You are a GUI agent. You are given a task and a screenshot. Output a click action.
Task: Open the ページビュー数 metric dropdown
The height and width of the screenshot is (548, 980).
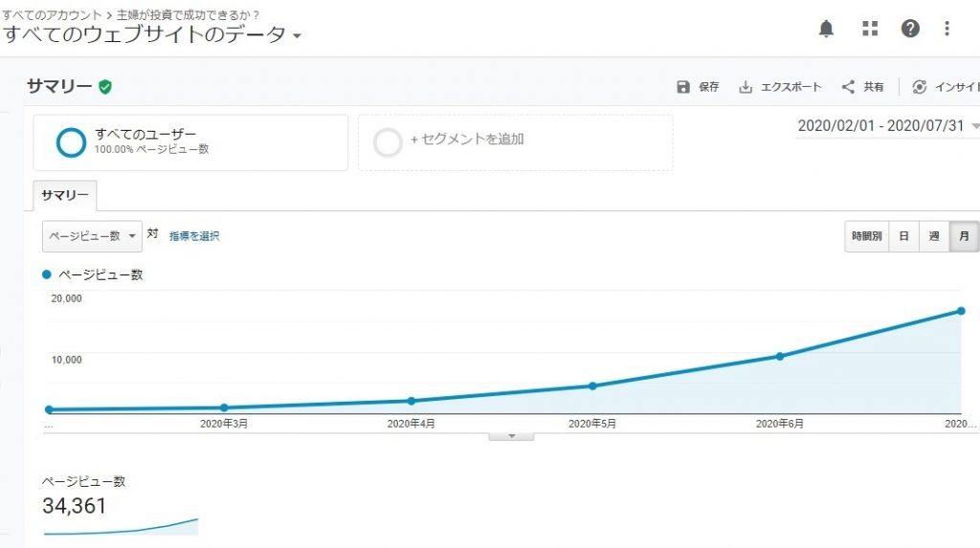tap(93, 236)
